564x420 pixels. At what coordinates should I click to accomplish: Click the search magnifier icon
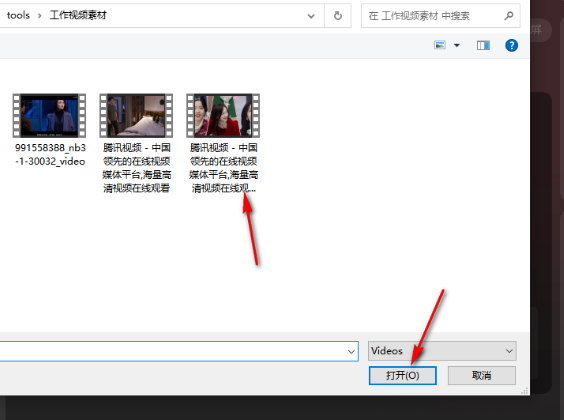tap(508, 15)
